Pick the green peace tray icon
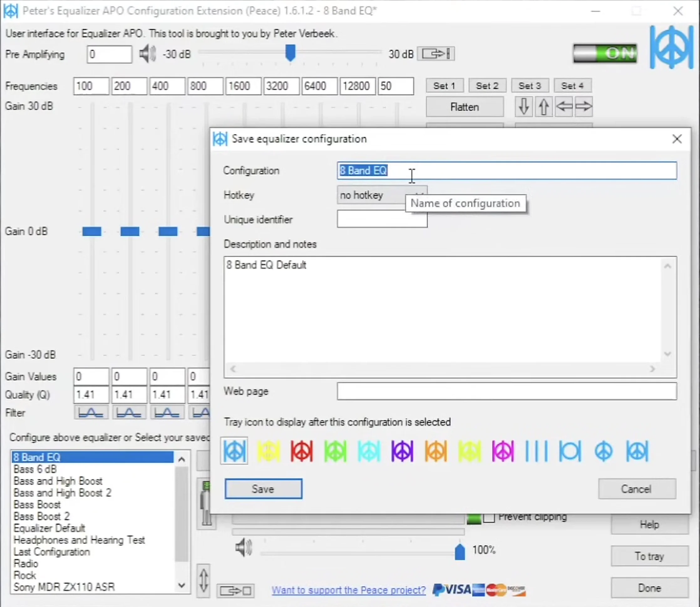Viewport: 700px width, 607px height. (335, 451)
